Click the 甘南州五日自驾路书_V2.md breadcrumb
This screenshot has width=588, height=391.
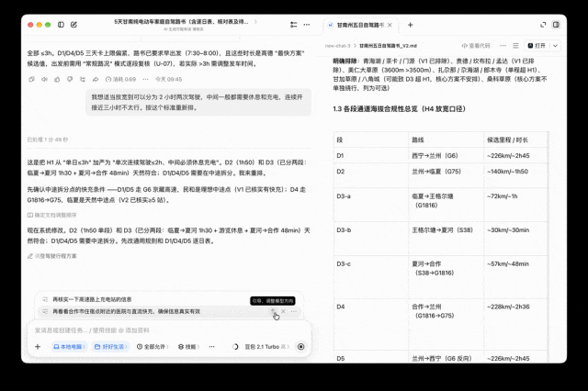388,46
